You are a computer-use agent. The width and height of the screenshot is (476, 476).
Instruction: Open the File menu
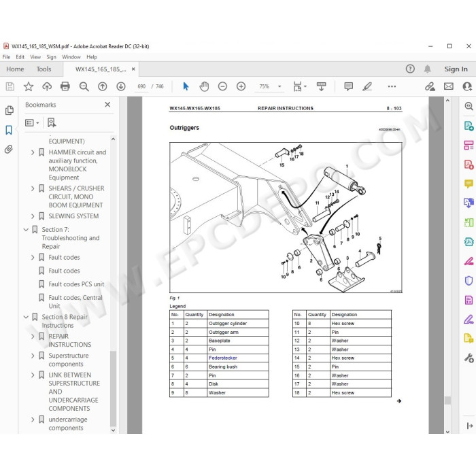[6, 56]
